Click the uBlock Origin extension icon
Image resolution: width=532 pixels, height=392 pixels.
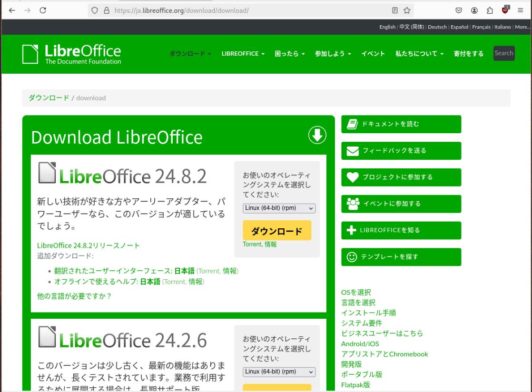505,10
